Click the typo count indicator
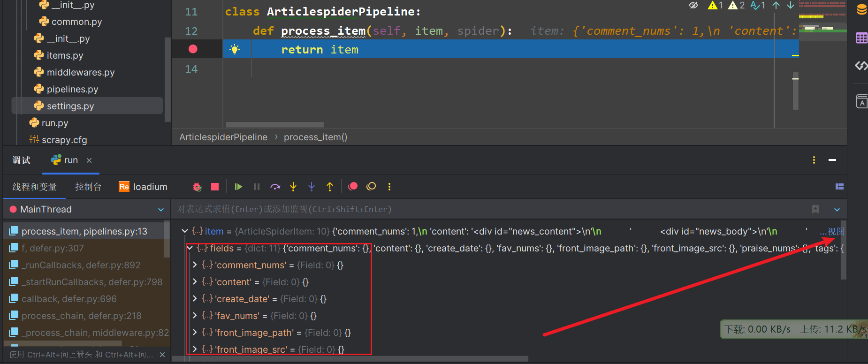 (x=758, y=5)
